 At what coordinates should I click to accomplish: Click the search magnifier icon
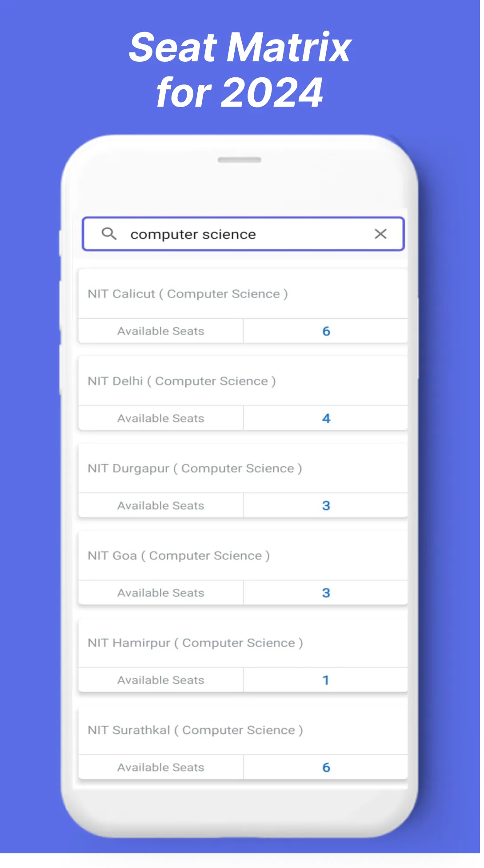tap(109, 234)
